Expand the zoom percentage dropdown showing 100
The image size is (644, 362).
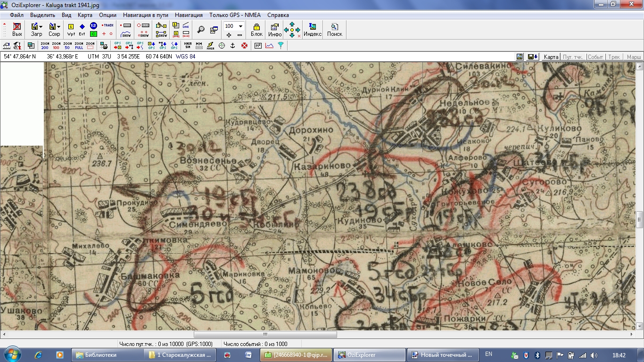(240, 26)
